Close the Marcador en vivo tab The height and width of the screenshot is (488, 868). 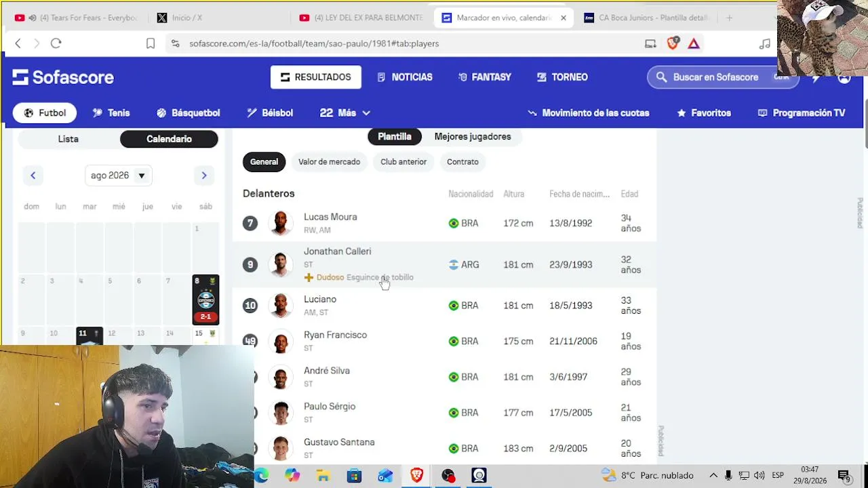pyautogui.click(x=563, y=18)
